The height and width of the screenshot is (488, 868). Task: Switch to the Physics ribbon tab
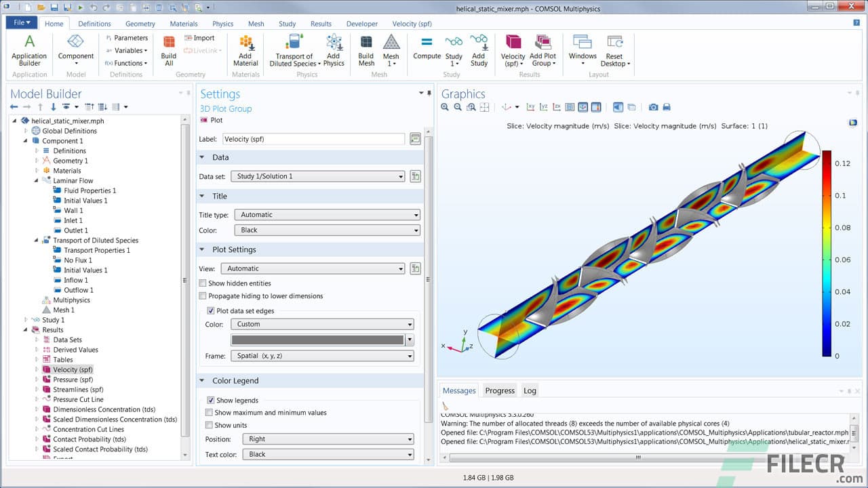[222, 23]
